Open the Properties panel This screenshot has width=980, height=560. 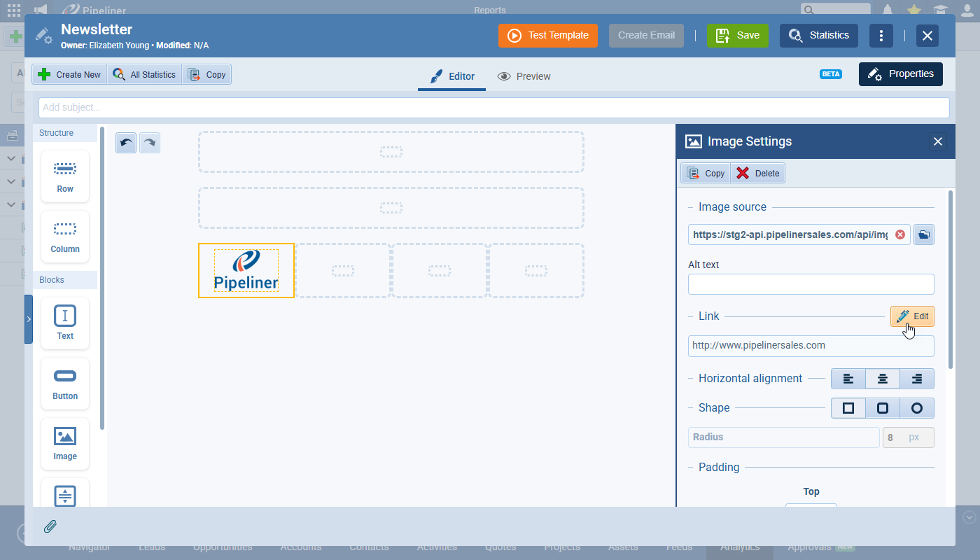(900, 74)
